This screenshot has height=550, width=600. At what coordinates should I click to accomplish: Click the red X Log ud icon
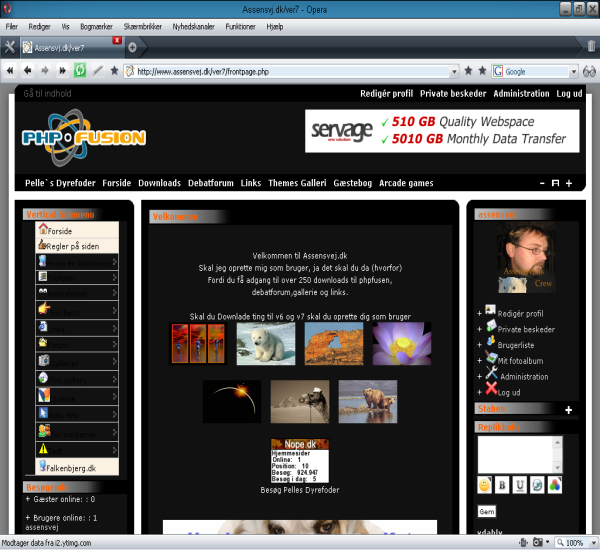click(x=491, y=388)
